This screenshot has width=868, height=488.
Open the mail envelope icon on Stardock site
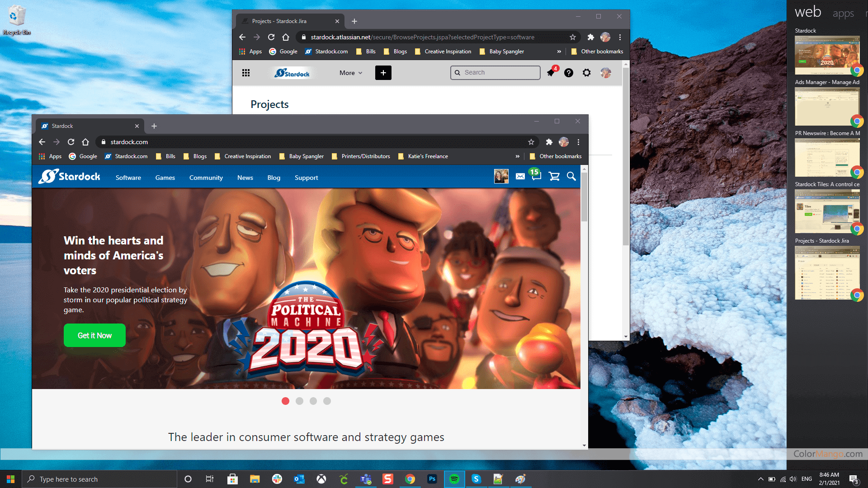[520, 176]
